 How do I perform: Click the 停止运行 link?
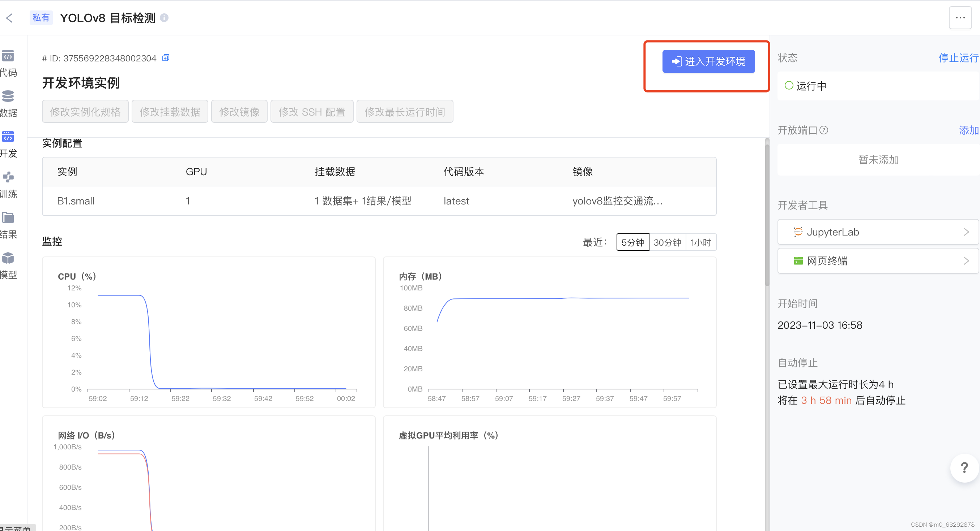[958, 58]
